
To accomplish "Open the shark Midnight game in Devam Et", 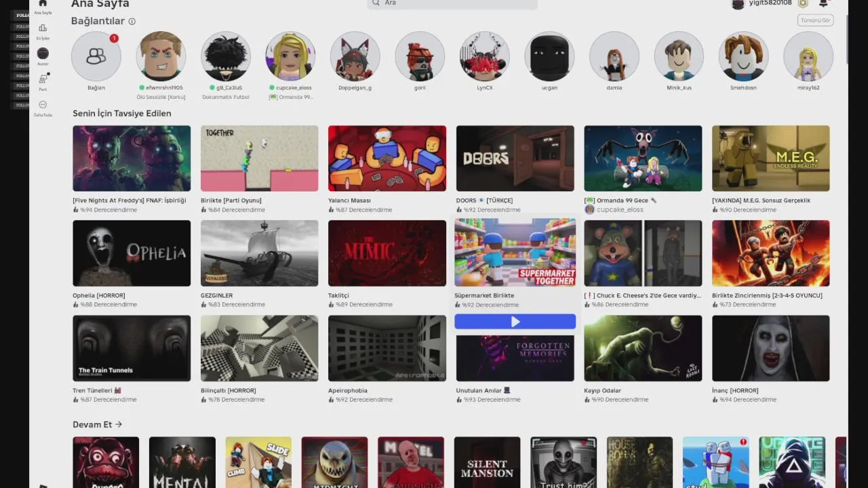I will click(334, 462).
